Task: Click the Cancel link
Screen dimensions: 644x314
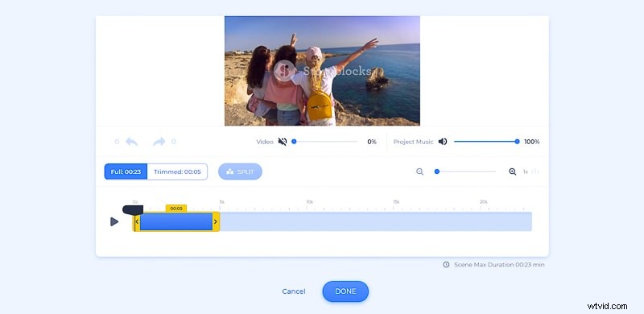Action: [294, 291]
